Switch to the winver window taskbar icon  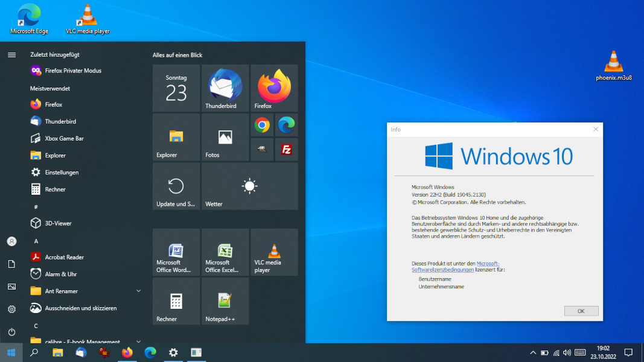196,352
